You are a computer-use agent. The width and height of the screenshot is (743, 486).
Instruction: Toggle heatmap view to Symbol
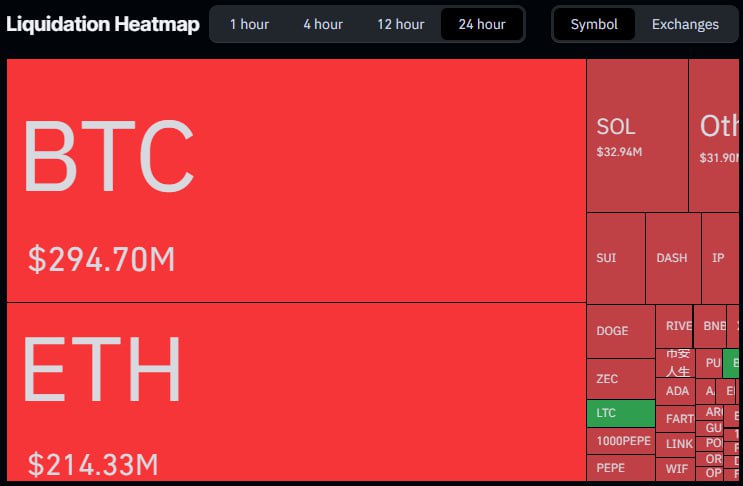tap(594, 24)
